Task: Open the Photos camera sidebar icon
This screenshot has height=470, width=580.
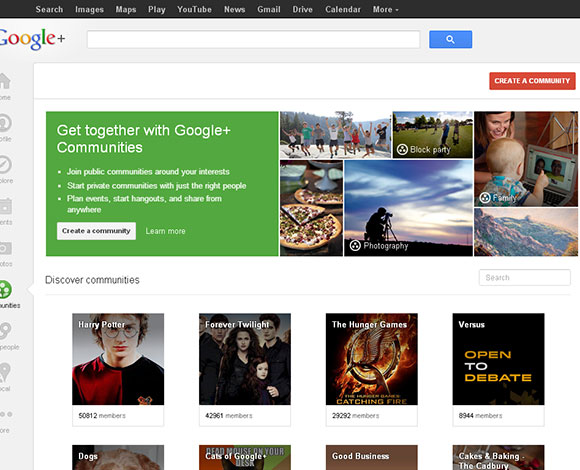Action: tap(5, 248)
